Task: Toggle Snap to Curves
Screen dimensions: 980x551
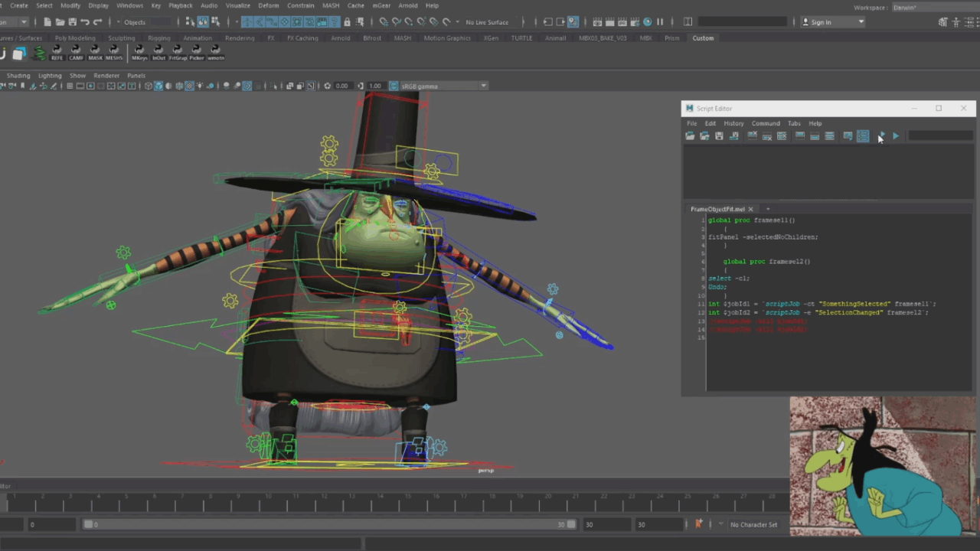Action: tap(396, 22)
